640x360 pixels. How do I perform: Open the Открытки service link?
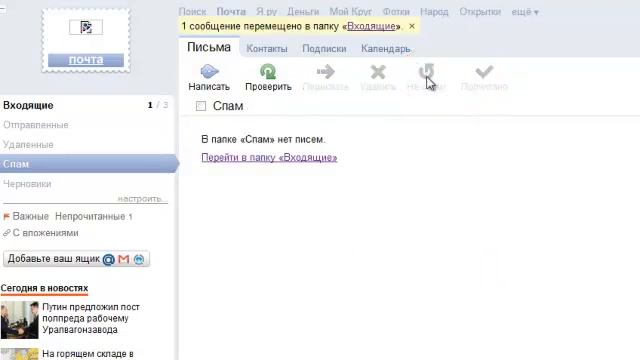point(480,12)
